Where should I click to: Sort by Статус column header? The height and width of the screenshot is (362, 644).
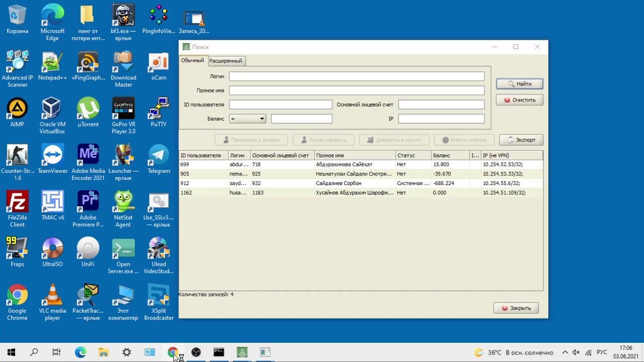coord(413,155)
